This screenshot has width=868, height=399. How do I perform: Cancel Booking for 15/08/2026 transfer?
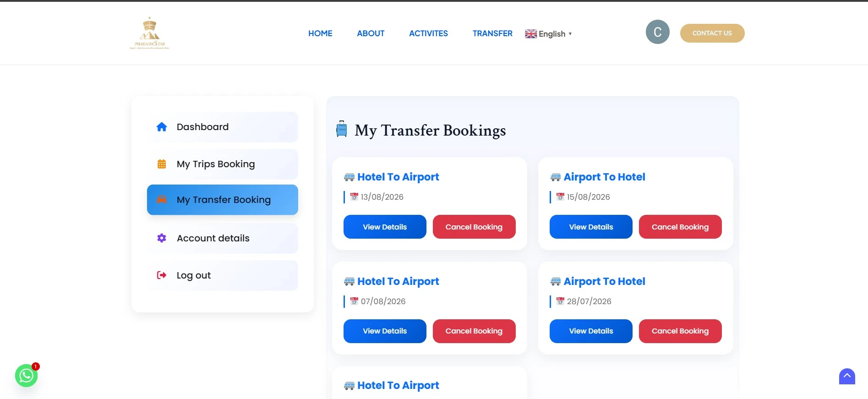pos(680,227)
